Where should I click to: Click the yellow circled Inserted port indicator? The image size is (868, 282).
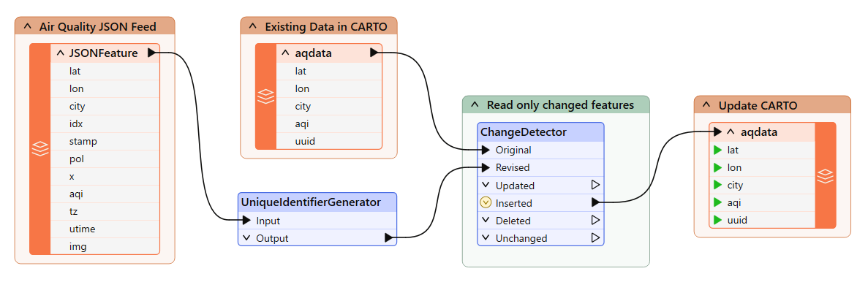[x=486, y=202]
